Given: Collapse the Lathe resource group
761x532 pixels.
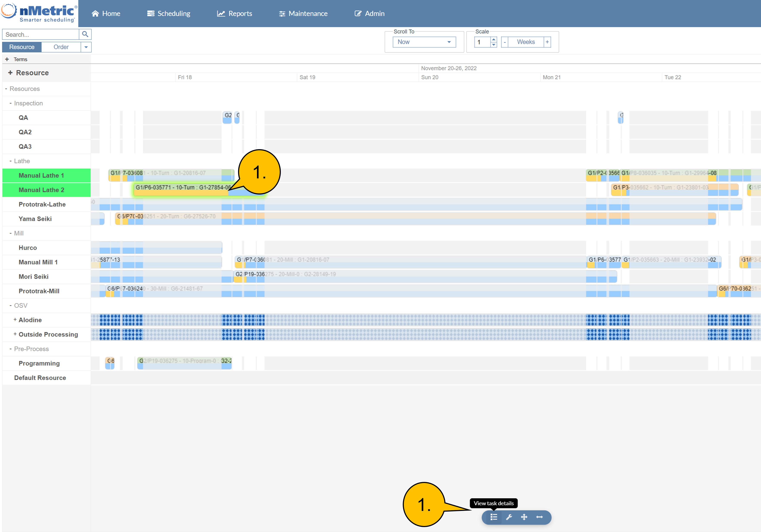Looking at the screenshot, I should 11,161.
